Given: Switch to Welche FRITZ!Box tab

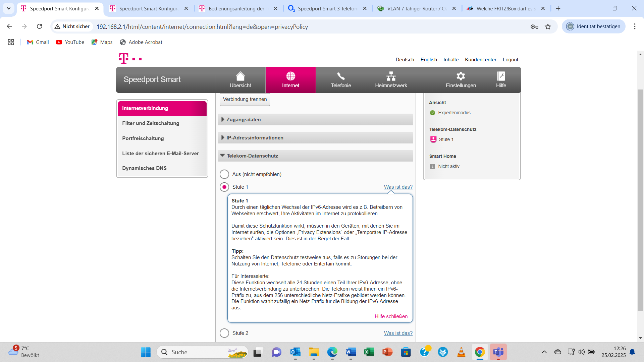Looking at the screenshot, I should click(506, 8).
